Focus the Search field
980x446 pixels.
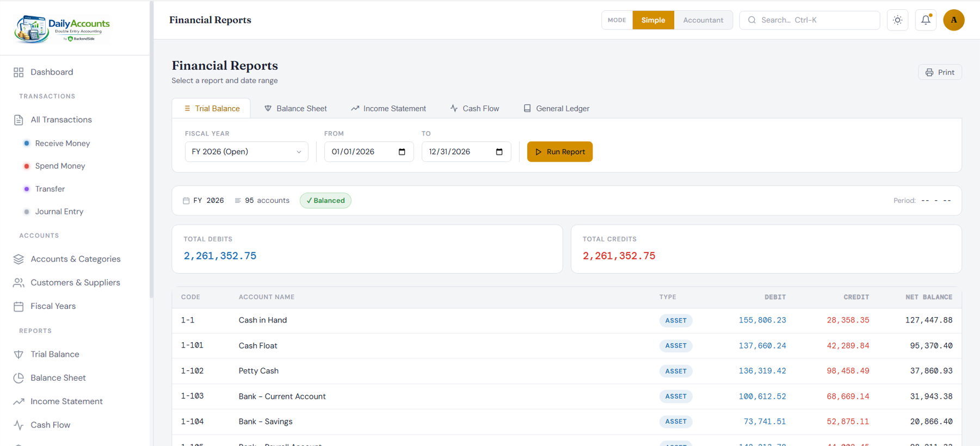point(810,20)
